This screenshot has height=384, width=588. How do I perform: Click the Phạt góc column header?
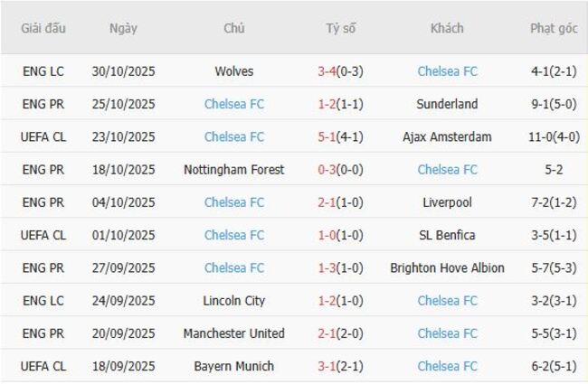pos(554,28)
